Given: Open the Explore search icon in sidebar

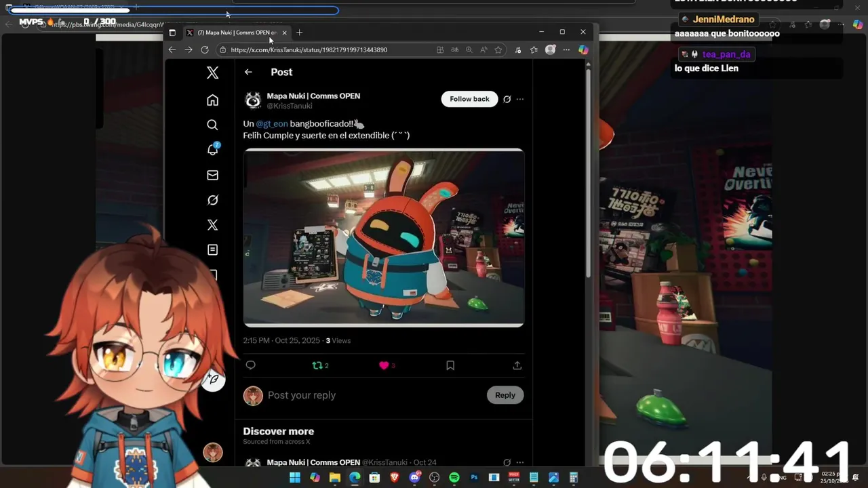Looking at the screenshot, I should [x=212, y=125].
